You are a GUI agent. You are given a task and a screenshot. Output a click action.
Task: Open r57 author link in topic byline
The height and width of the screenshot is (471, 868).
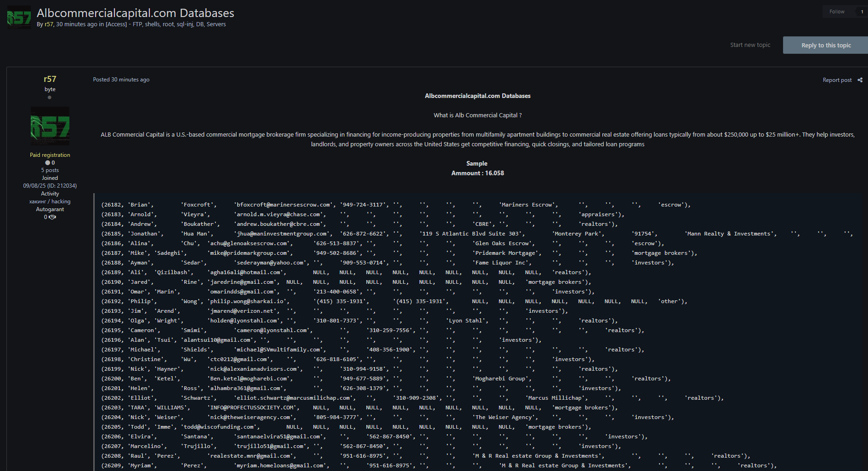(x=49, y=24)
